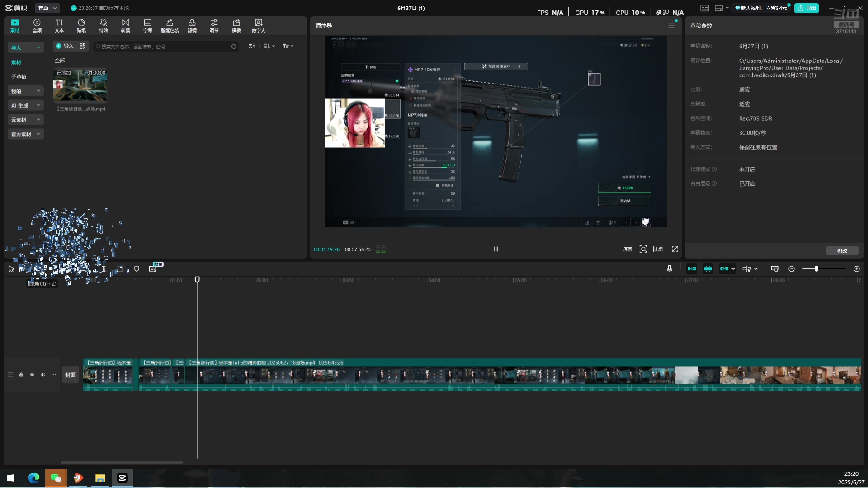Viewport: 868px width, 488px height.
Task: Pause playback in the player
Action: click(x=496, y=249)
